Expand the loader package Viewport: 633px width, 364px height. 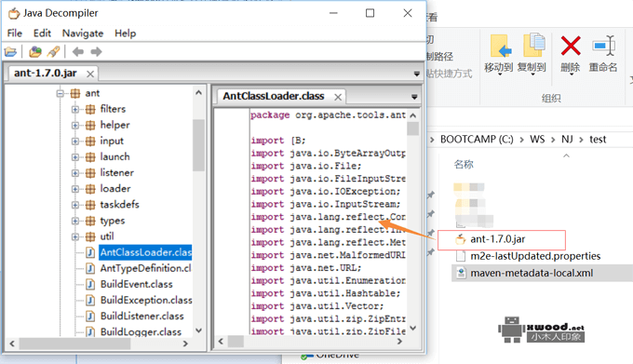[x=75, y=189]
